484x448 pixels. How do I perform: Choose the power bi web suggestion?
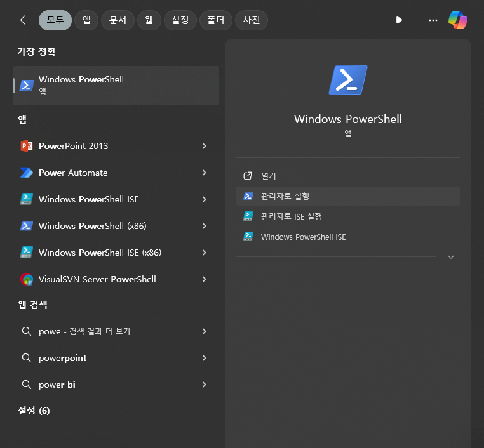pyautogui.click(x=57, y=385)
